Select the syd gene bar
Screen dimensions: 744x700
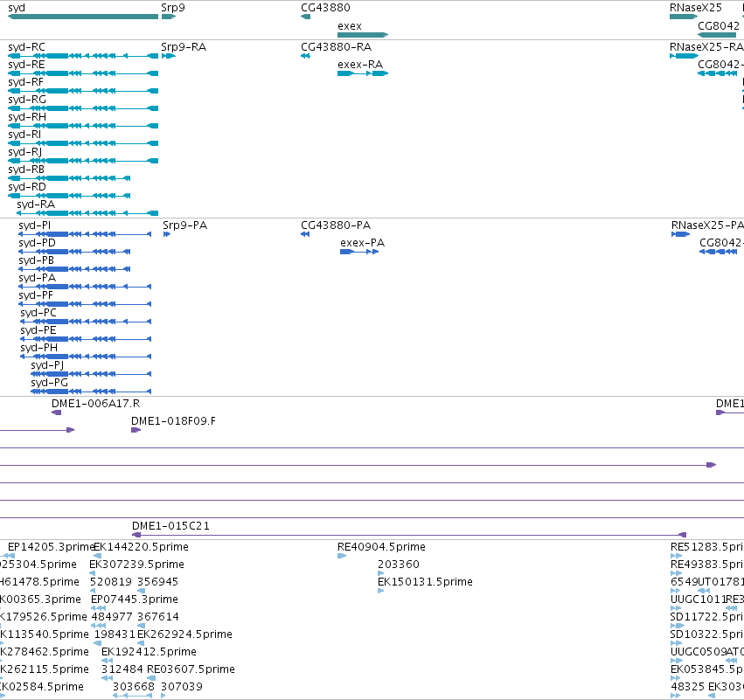[83, 17]
